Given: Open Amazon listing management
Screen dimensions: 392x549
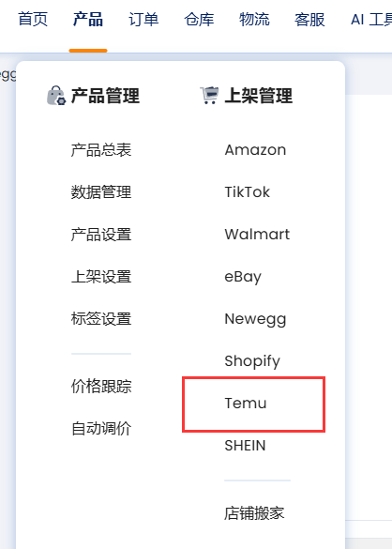Looking at the screenshot, I should point(255,150).
